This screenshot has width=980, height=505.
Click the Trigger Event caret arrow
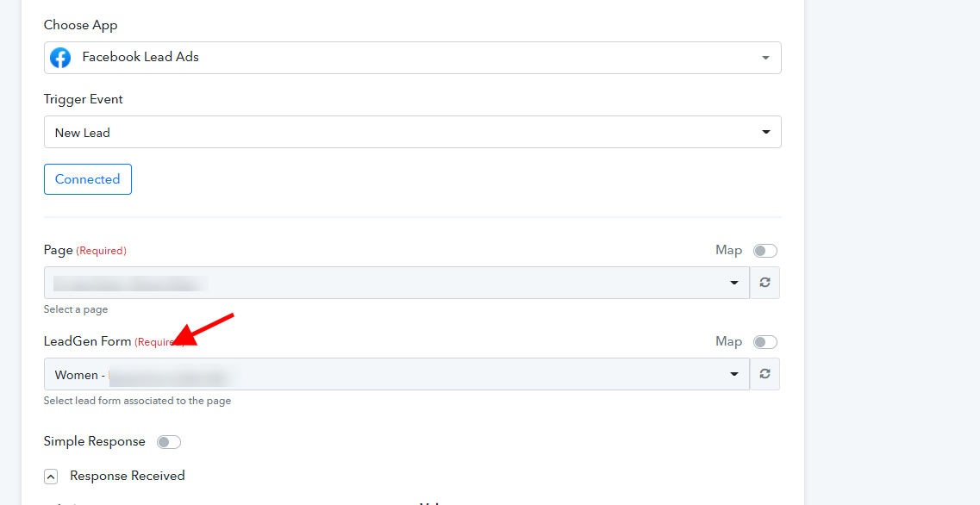coord(765,133)
